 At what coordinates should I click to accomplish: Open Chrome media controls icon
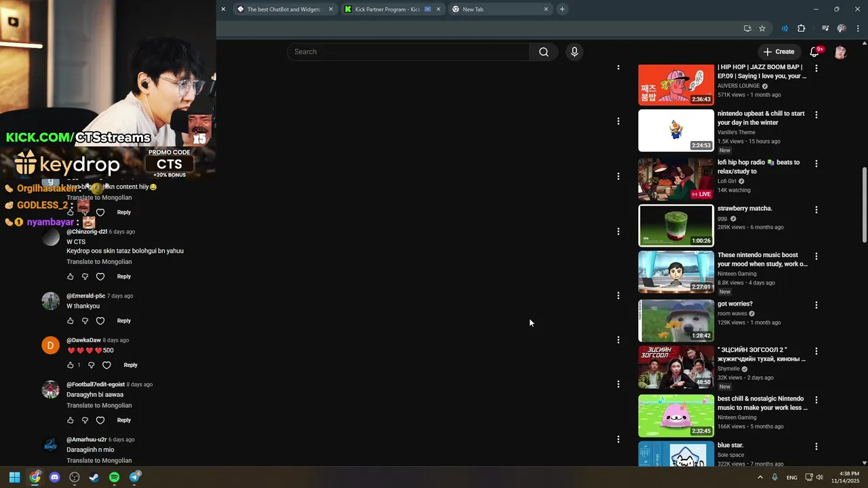(825, 28)
